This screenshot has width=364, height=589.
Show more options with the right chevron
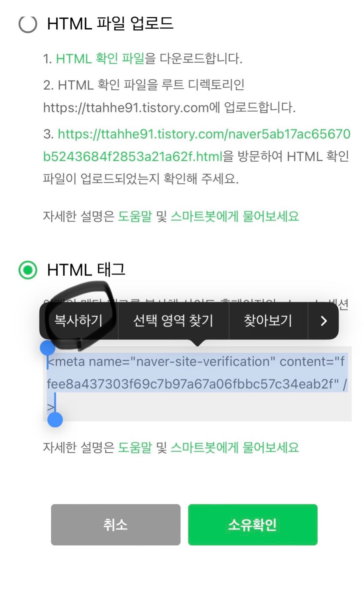[x=324, y=321]
